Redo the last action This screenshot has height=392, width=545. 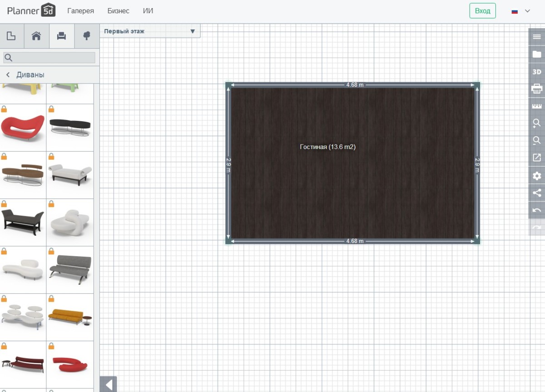[537, 228]
